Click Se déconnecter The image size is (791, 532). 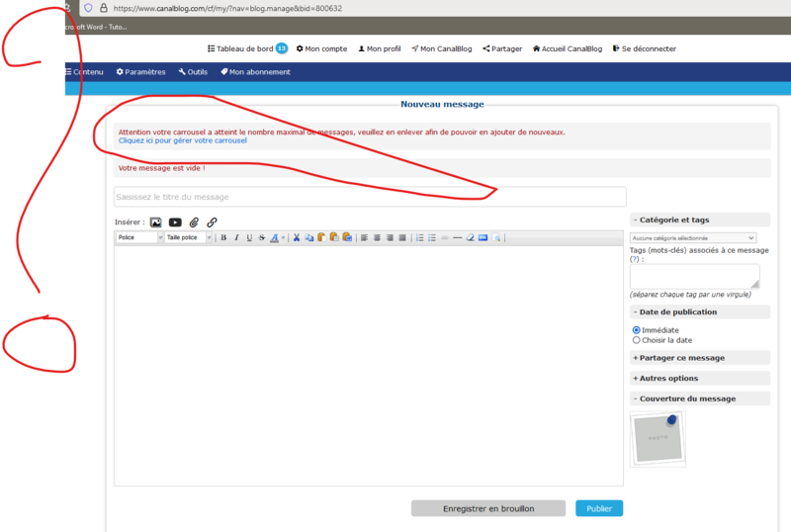pos(645,49)
